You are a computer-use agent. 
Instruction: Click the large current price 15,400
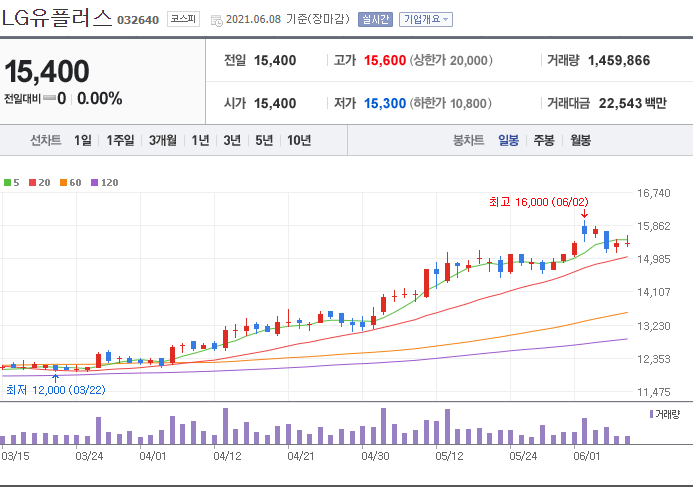47,71
